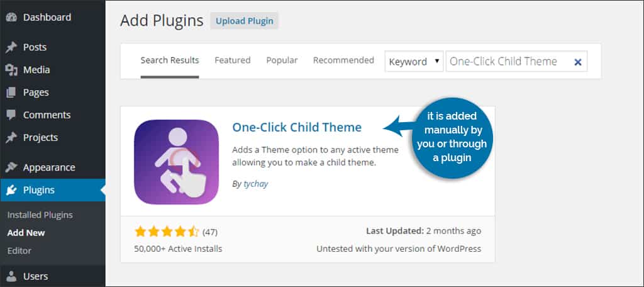644x287 pixels.
Task: Go to Installed Plugins submenu item
Action: 40,215
